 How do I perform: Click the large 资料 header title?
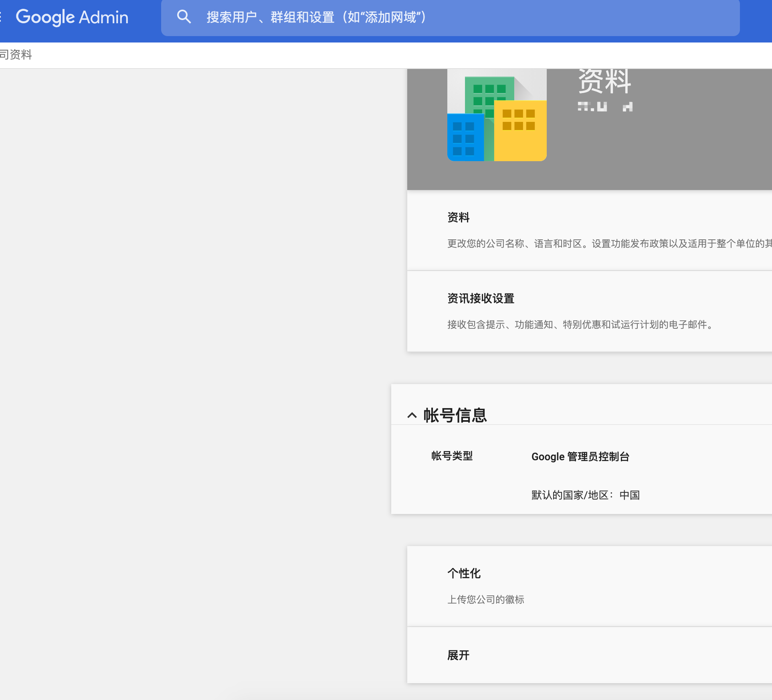pyautogui.click(x=604, y=81)
